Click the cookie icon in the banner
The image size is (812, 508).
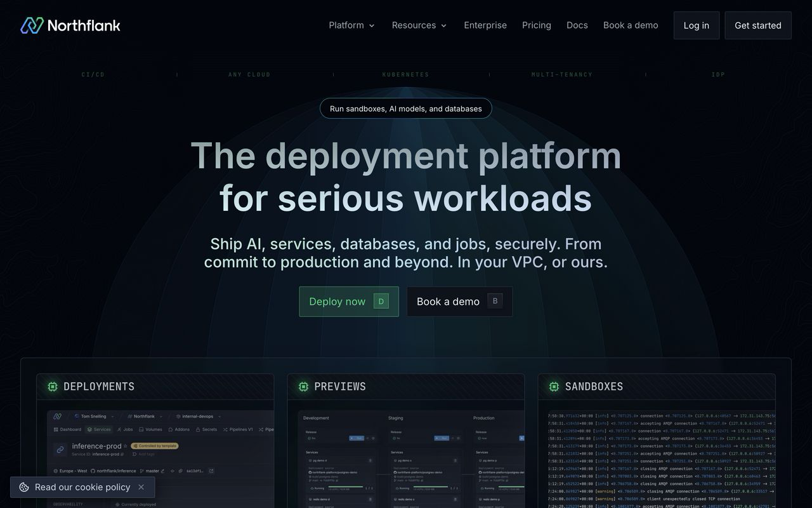pos(24,487)
